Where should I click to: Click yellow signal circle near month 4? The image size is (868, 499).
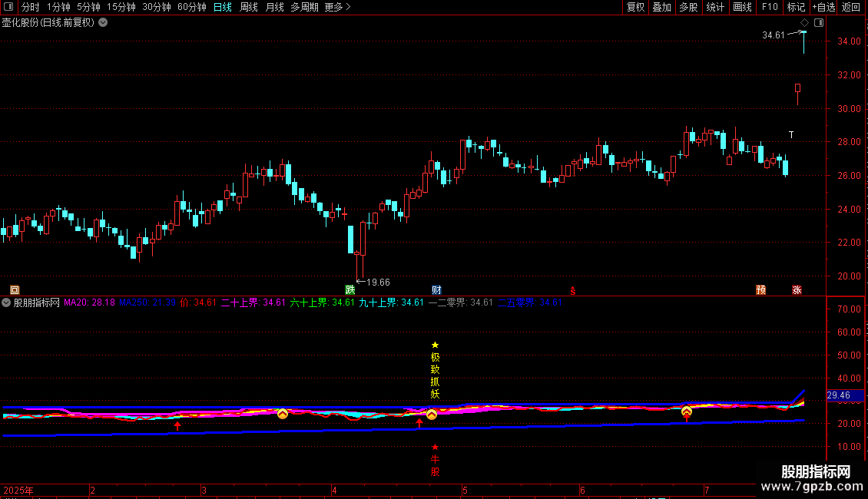point(283,414)
